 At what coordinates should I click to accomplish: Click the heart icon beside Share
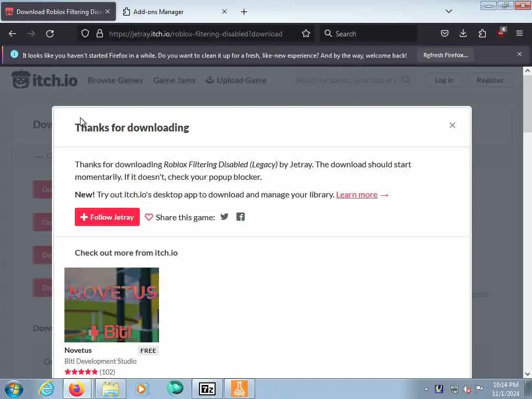coord(149,217)
